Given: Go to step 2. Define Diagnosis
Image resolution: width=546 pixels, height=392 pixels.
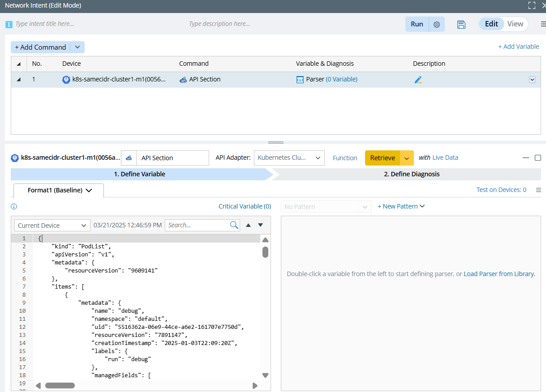Looking at the screenshot, I should (411, 174).
